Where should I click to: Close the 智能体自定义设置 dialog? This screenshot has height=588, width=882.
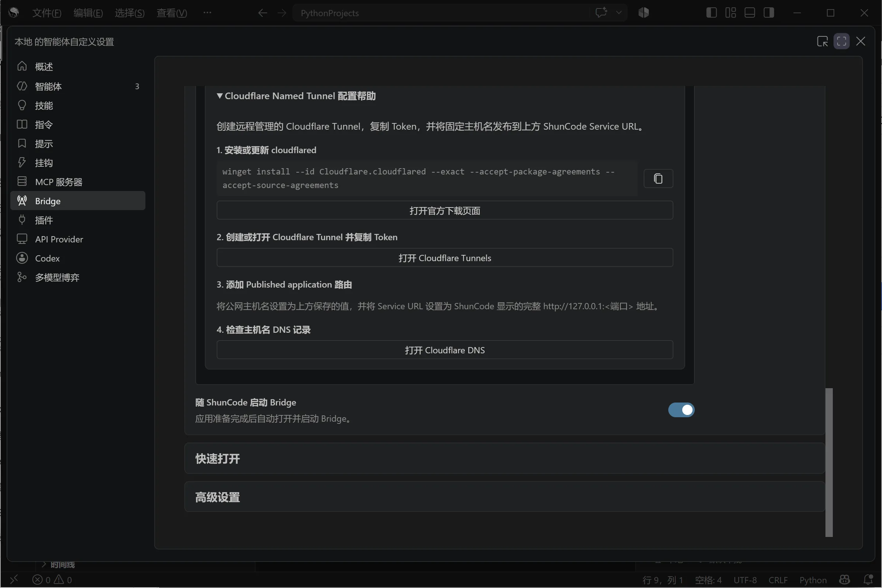860,41
